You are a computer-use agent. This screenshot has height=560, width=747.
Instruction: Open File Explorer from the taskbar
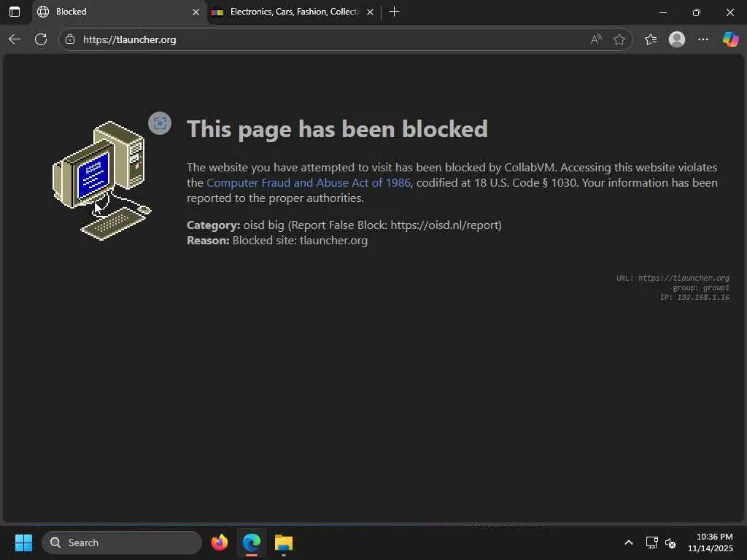point(284,542)
